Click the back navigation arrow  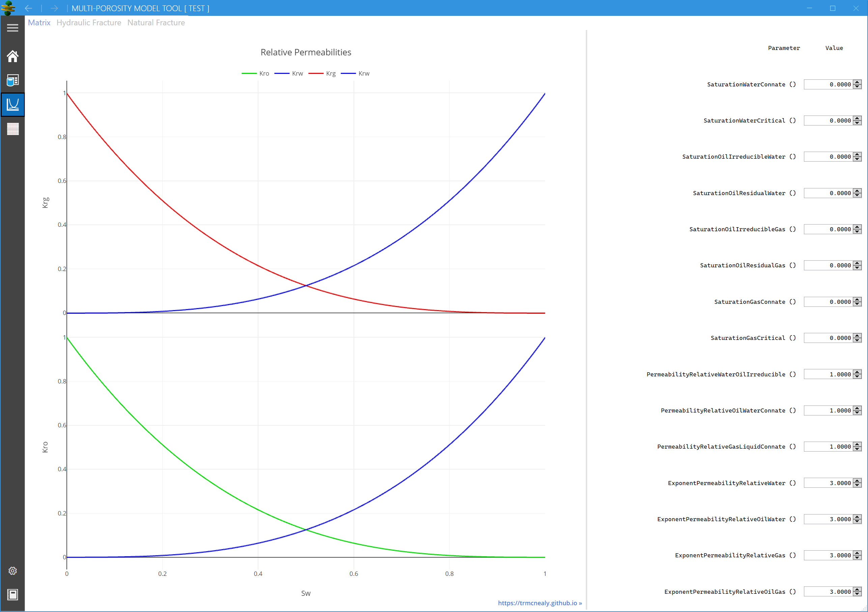point(28,8)
